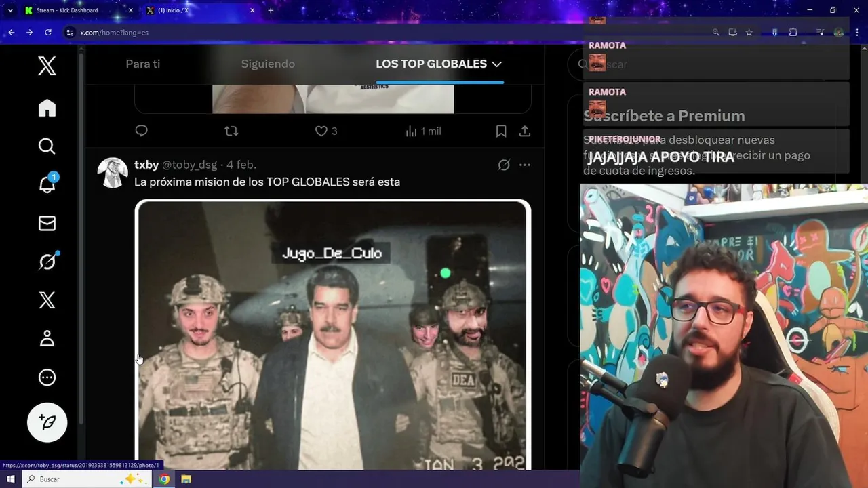Viewport: 868px width, 488px height.
Task: Reply to the post above txby's tweet
Action: point(141,131)
